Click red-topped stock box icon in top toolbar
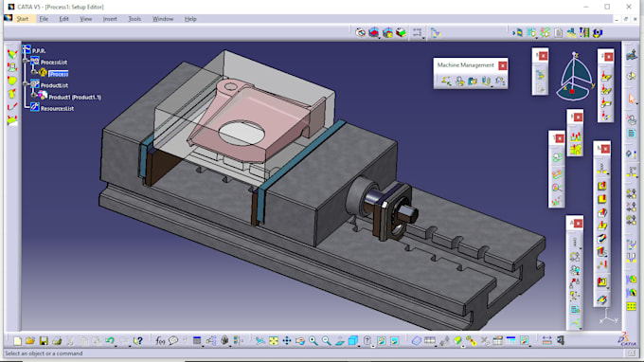Viewport: 644px width, 362px height. (374, 32)
